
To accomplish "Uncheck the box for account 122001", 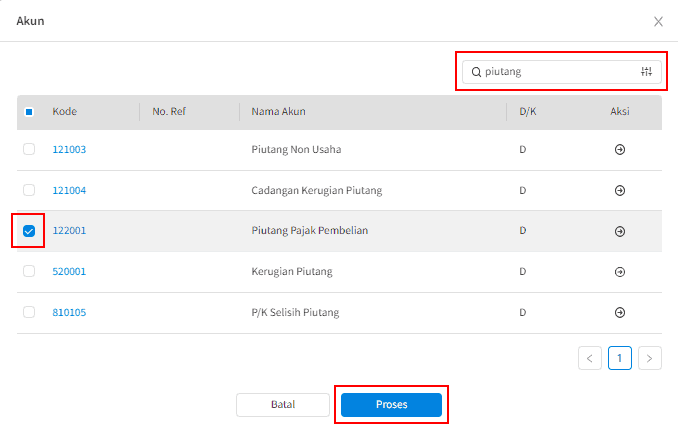I will coord(29,231).
